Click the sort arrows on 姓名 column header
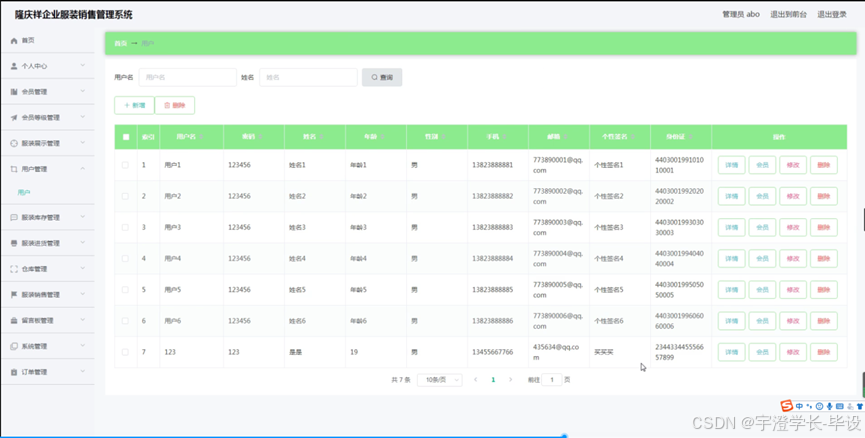Image resolution: width=865 pixels, height=438 pixels. click(321, 137)
